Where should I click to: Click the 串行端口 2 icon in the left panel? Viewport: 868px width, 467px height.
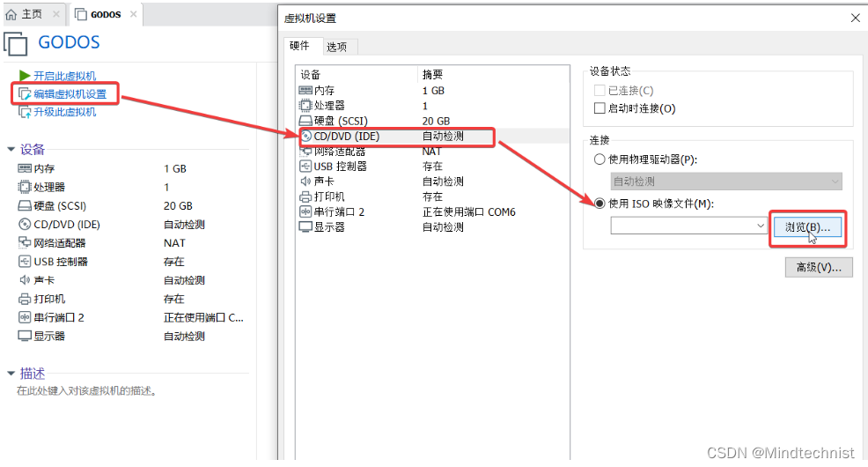click(x=25, y=317)
